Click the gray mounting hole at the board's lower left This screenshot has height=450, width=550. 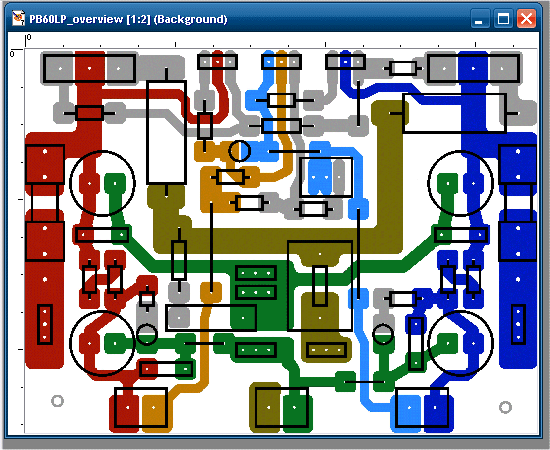coord(58,401)
